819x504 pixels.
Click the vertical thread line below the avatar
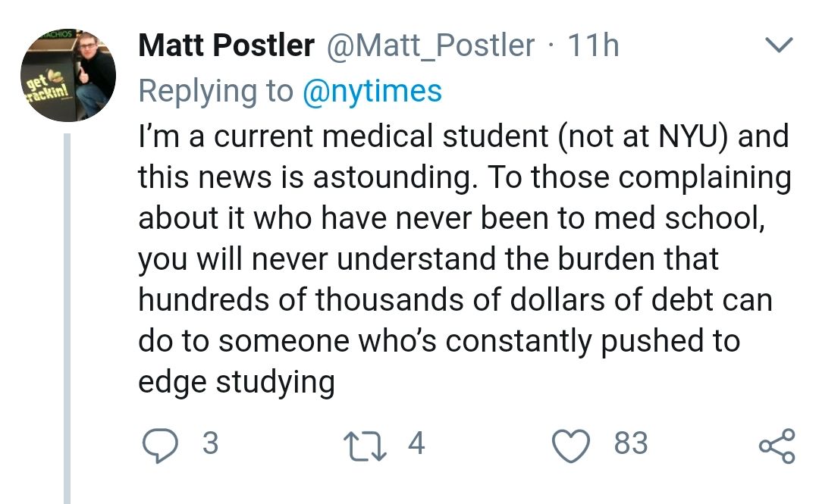coord(67,318)
